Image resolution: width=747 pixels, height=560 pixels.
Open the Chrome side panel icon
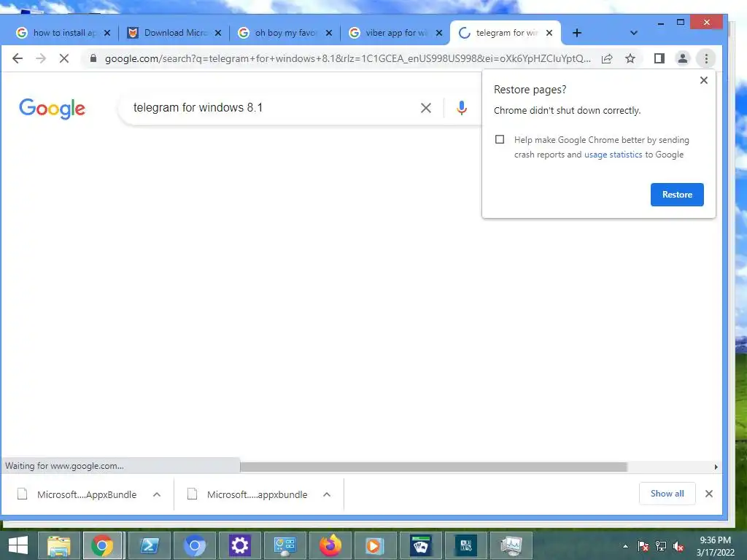(x=659, y=58)
